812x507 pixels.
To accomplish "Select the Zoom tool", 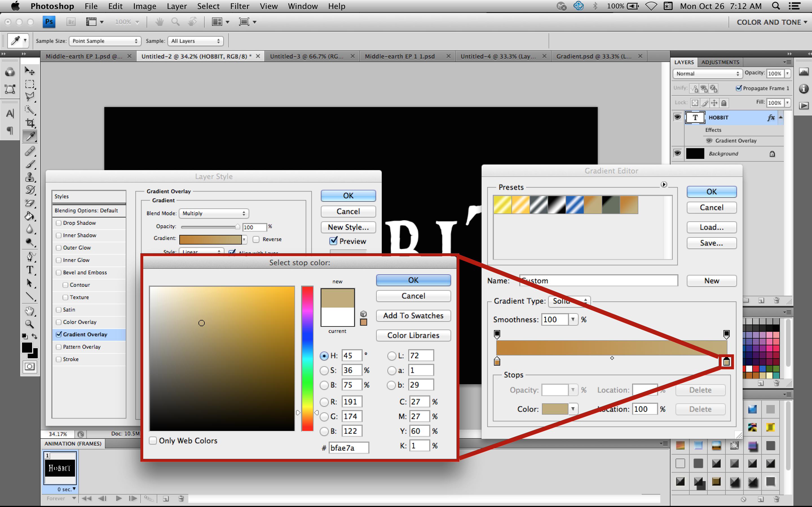I will (x=30, y=324).
